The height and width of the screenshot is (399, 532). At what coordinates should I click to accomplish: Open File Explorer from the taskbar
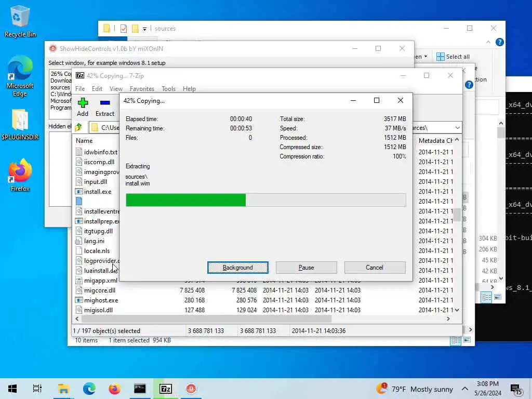(x=63, y=389)
